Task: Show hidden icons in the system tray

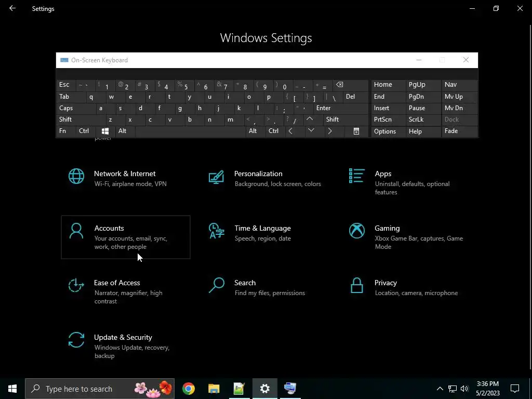Action: [x=440, y=389]
